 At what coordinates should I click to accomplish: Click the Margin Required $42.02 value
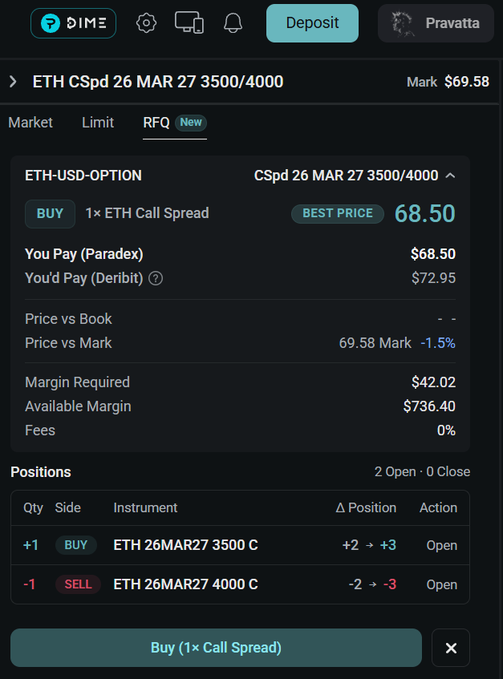(x=433, y=382)
